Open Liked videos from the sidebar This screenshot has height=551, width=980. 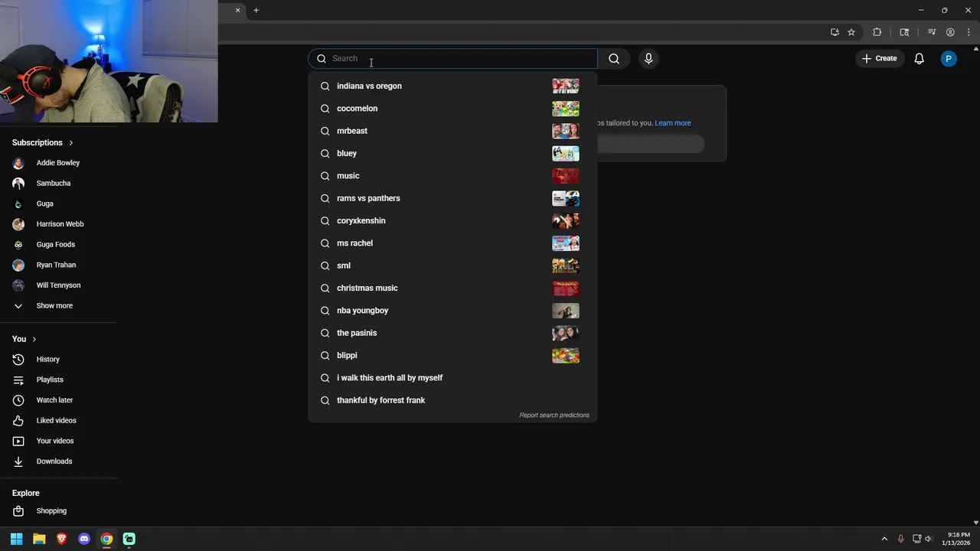click(x=58, y=421)
